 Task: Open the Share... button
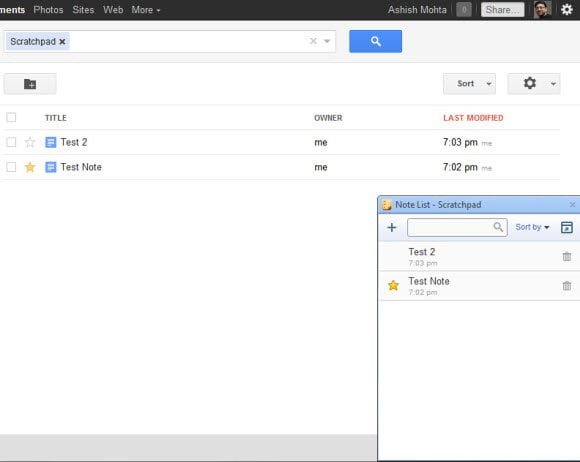click(502, 10)
